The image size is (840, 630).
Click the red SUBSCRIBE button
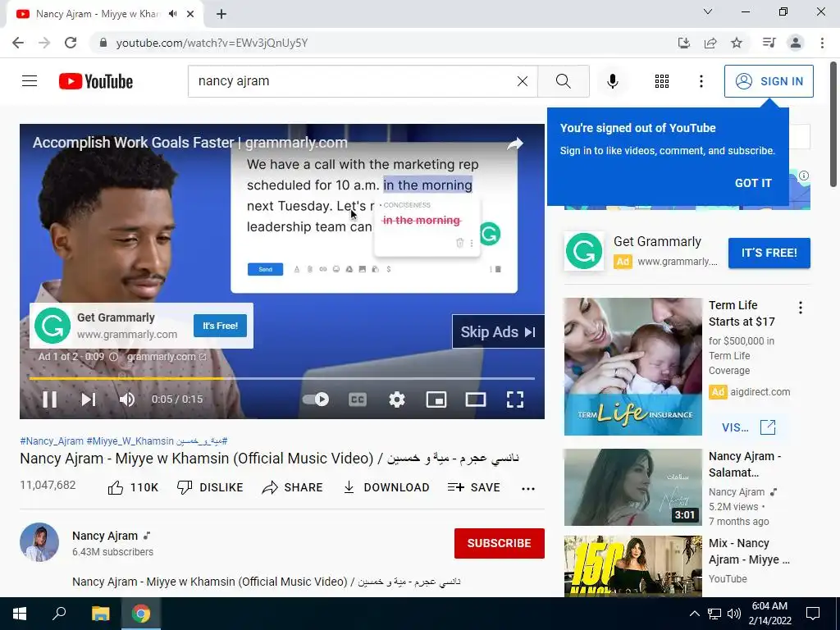coord(500,543)
